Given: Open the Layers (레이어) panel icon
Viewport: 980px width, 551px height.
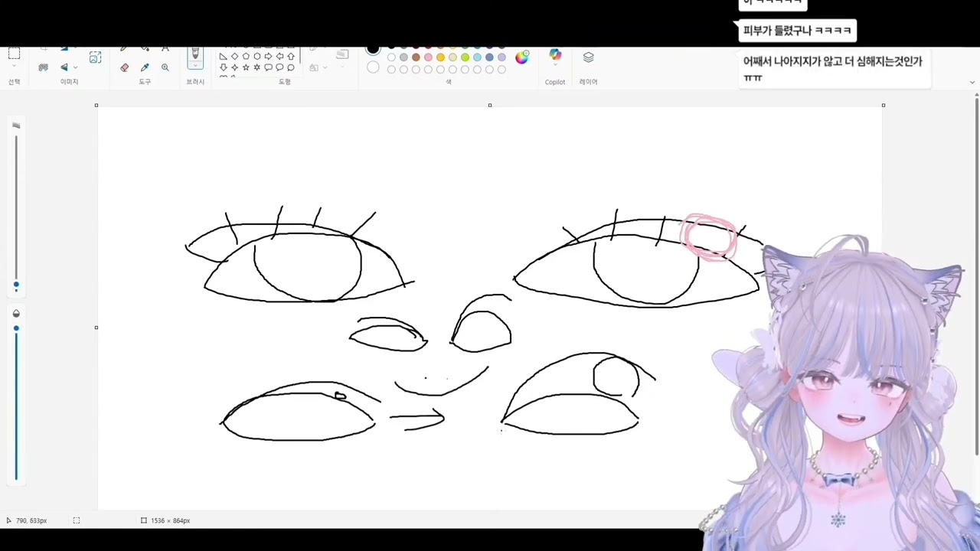Looking at the screenshot, I should coord(588,57).
